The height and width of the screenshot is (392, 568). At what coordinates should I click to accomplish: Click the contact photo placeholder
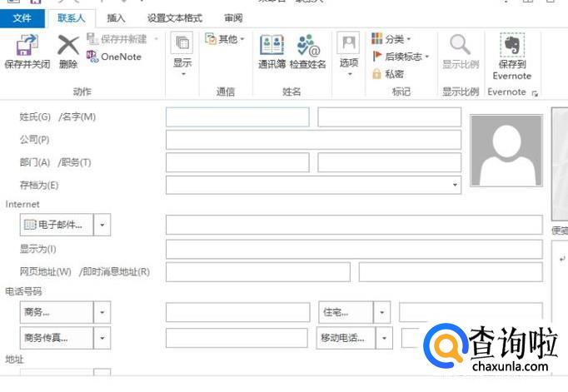coord(506,151)
